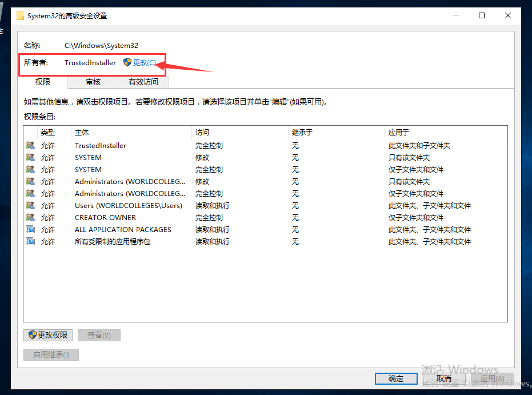This screenshot has width=532, height=395.
Task: Select user icon of SYSTEM 修改 entry
Action: click(x=30, y=157)
